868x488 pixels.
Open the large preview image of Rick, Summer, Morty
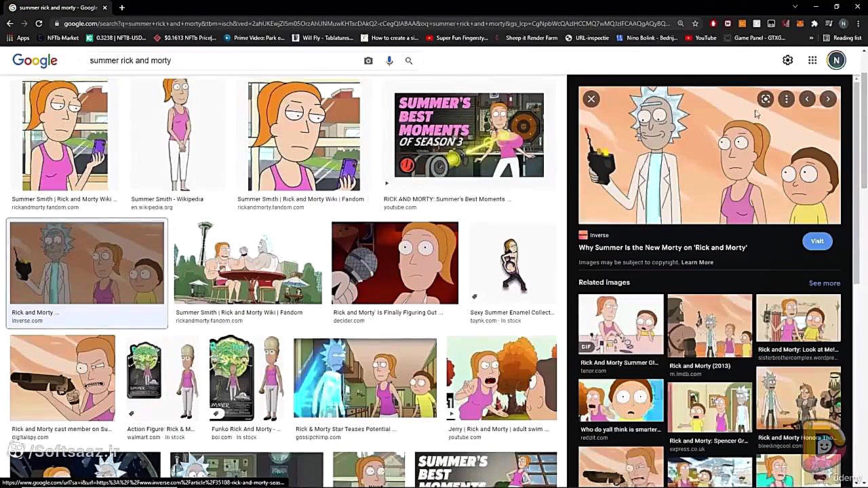[x=709, y=155]
